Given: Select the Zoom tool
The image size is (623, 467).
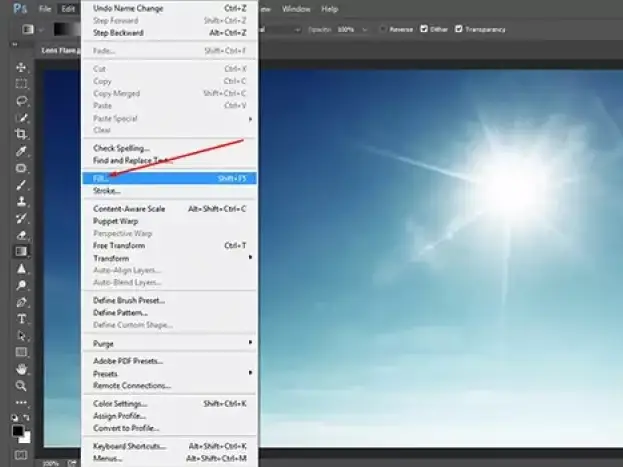Looking at the screenshot, I should point(21,386).
